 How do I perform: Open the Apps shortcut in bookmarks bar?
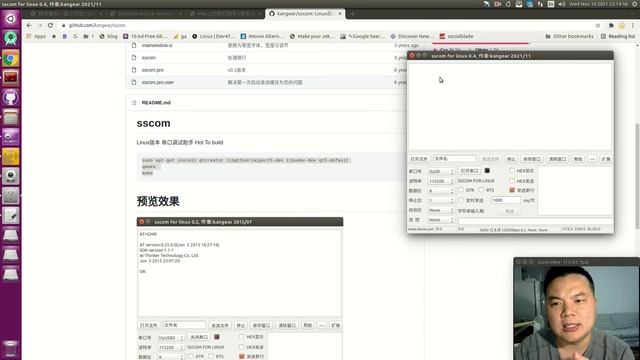(x=37, y=36)
